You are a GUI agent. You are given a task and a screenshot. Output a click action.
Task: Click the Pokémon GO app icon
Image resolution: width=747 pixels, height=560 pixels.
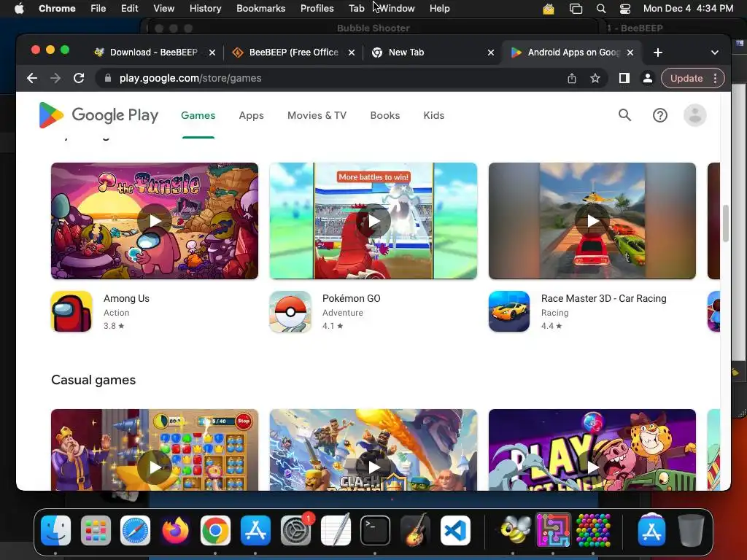[290, 311]
